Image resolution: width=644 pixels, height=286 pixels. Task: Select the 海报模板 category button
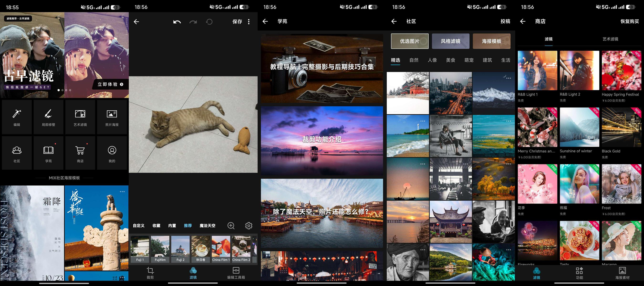point(492,41)
